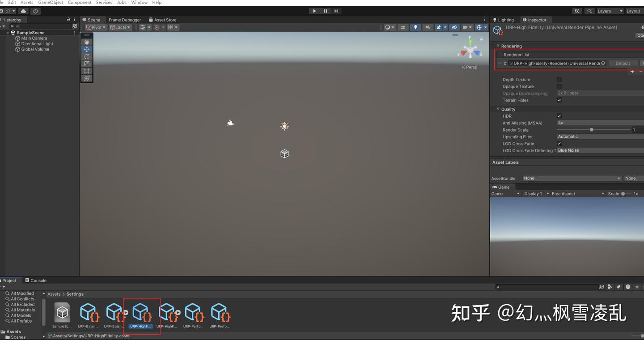Toggle Persp projection label
Image resolution: width=644 pixels, height=340 pixels.
(x=470, y=67)
